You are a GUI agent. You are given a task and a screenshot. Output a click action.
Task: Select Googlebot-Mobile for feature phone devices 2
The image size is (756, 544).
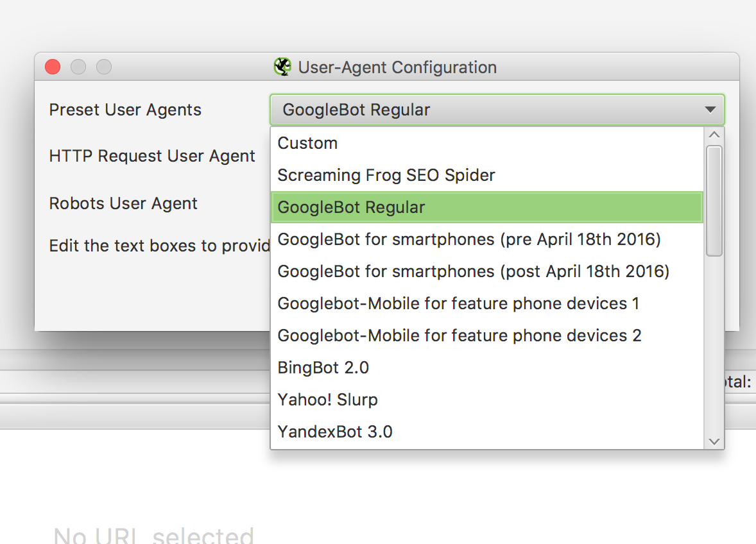coord(460,336)
